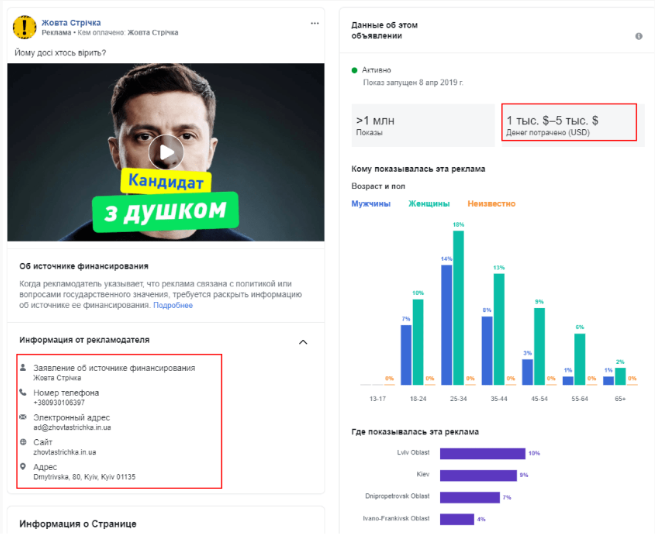Click the Dnipropetrovsk Oblast 7% bar
The height and width of the screenshot is (542, 655).
470,497
